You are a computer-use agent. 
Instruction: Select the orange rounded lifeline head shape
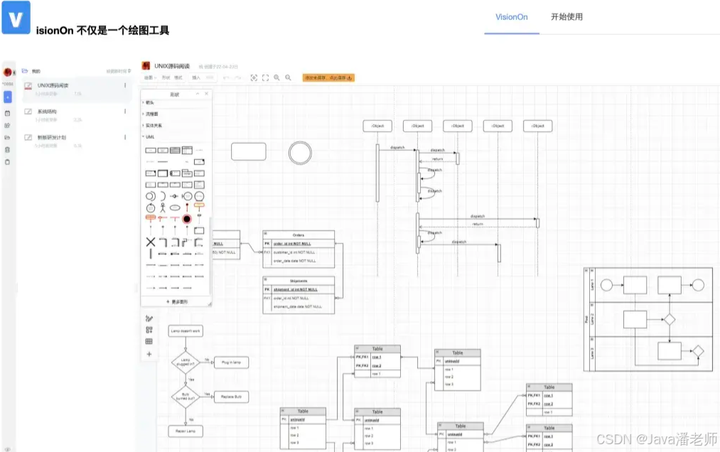151,219
